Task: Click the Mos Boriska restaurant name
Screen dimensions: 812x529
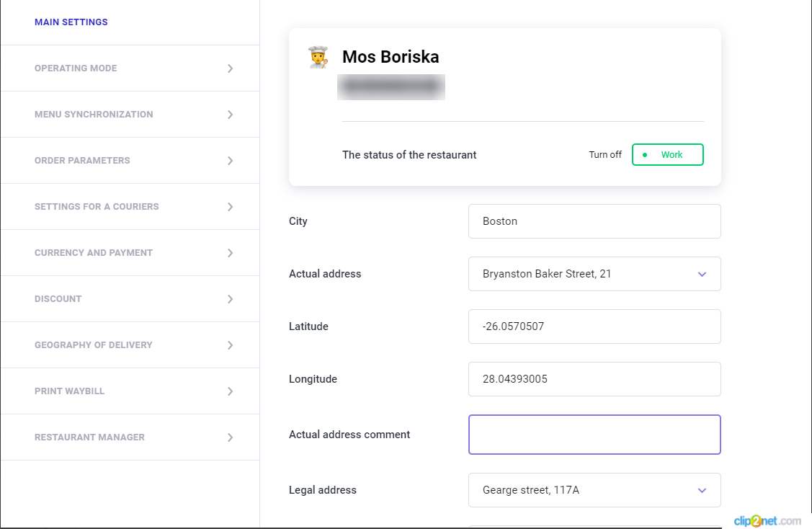Action: coord(391,56)
